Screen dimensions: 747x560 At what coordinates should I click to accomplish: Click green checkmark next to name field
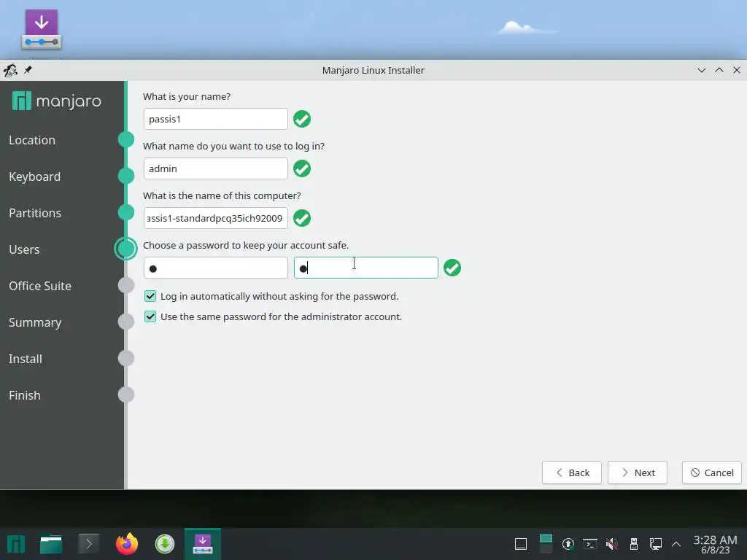pyautogui.click(x=302, y=119)
